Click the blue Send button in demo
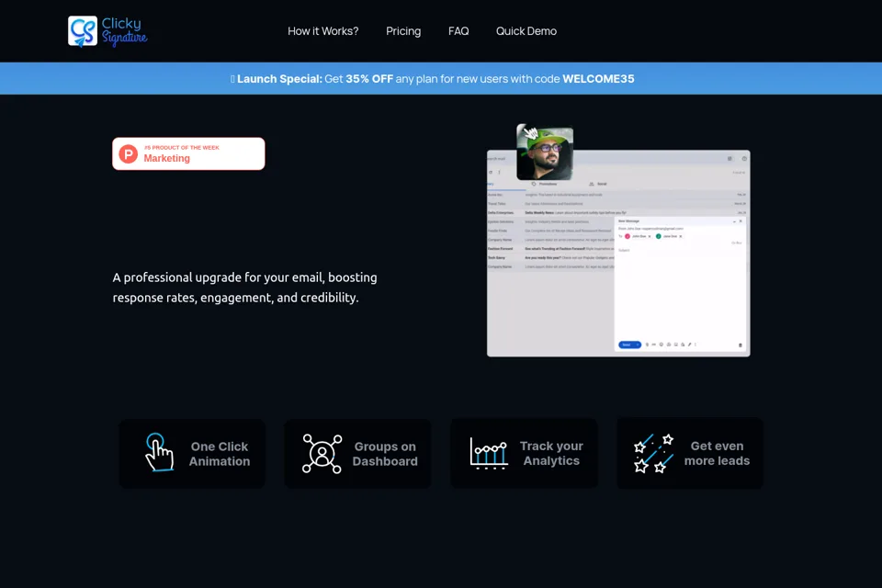Screen dimensions: 882x588 tap(628, 345)
